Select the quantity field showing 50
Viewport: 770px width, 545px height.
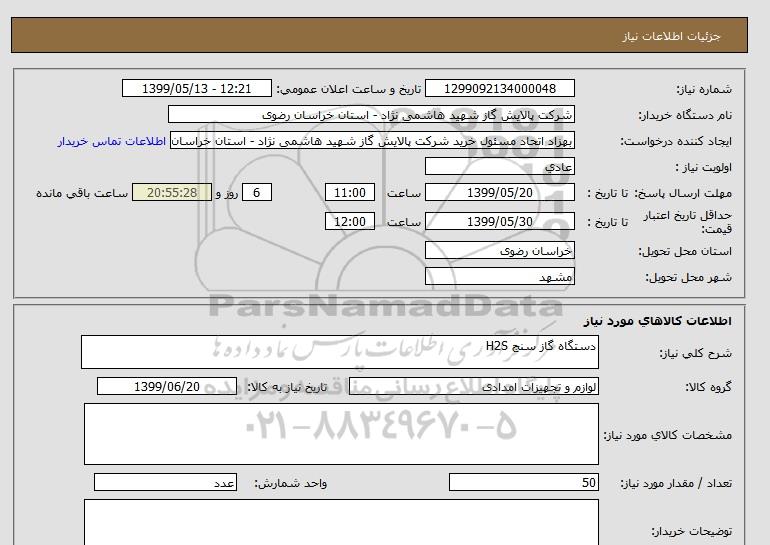pyautogui.click(x=524, y=482)
